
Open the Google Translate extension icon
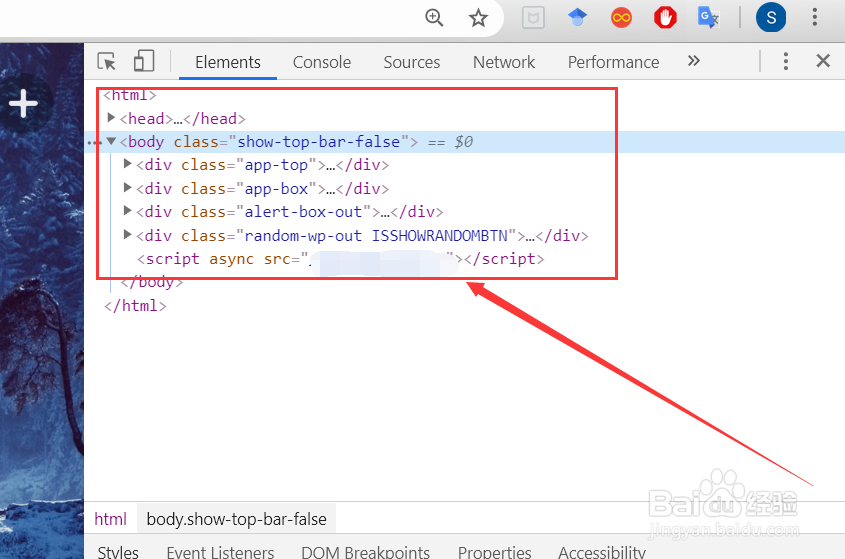click(x=709, y=18)
